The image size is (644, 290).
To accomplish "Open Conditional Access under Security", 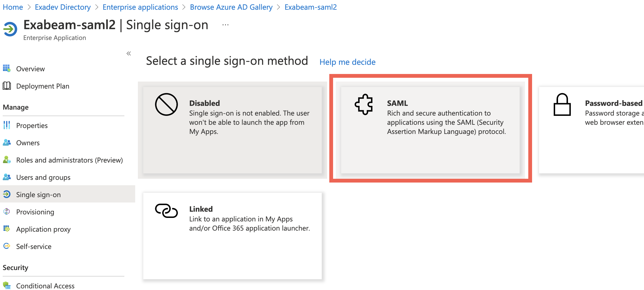I will click(x=68, y=285).
